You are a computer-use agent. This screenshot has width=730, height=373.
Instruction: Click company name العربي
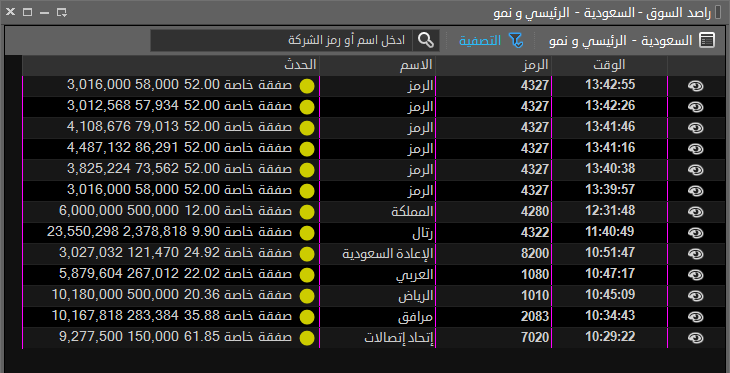(x=414, y=275)
